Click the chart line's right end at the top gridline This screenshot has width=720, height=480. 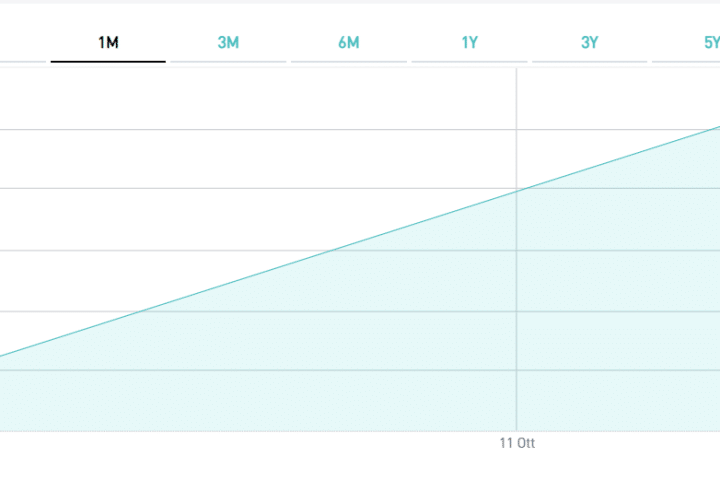click(x=717, y=128)
